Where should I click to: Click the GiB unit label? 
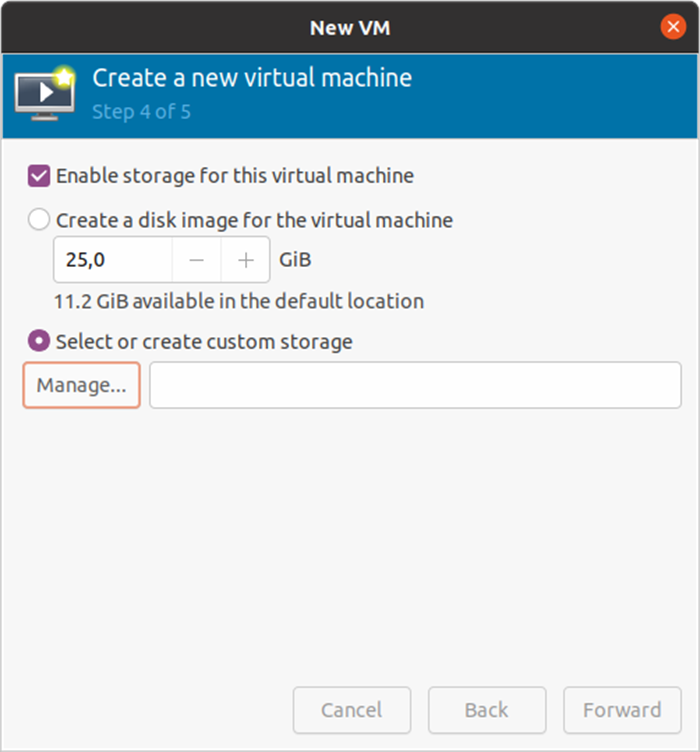coord(296,261)
